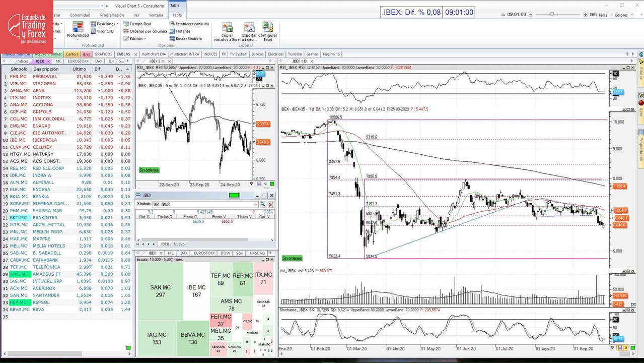Select the AMS.MC symbol cell
This screenshot has height=363, width=644.
click(x=20, y=274)
